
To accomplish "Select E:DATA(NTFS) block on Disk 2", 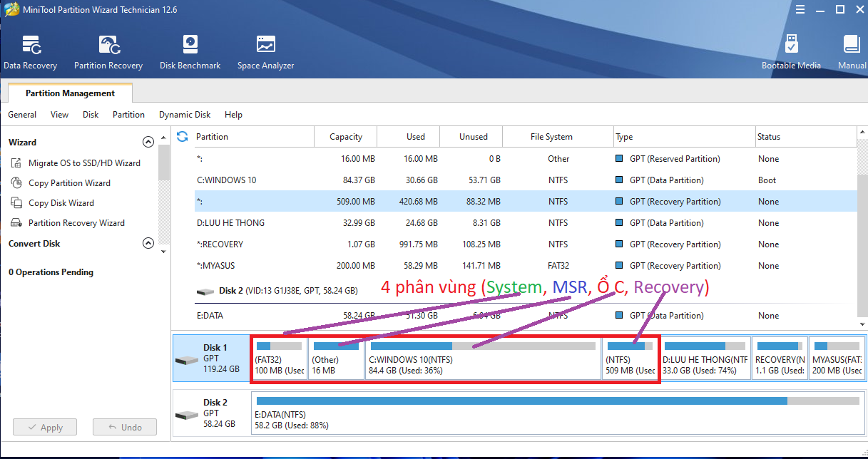I will coord(557,414).
